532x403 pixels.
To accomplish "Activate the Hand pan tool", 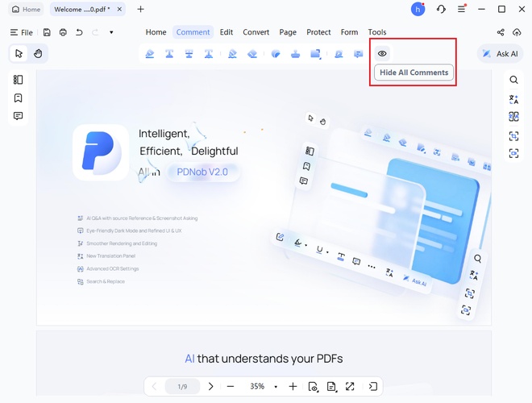I will point(38,53).
